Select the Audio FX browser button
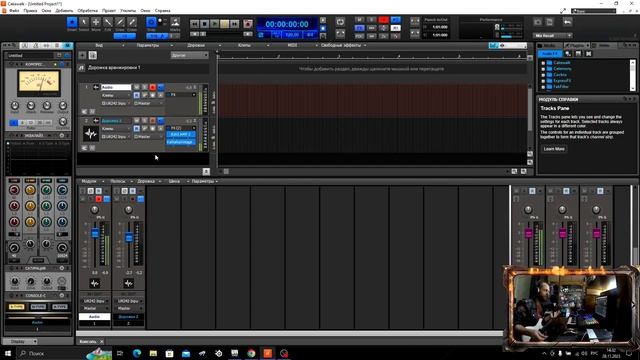Screen dimensions: 640x360 click(550, 53)
